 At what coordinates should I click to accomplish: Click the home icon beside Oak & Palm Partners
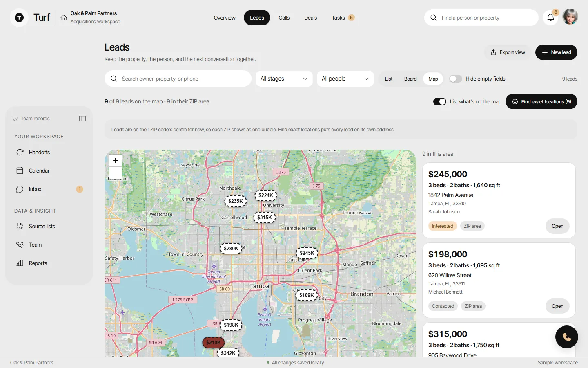pos(64,18)
